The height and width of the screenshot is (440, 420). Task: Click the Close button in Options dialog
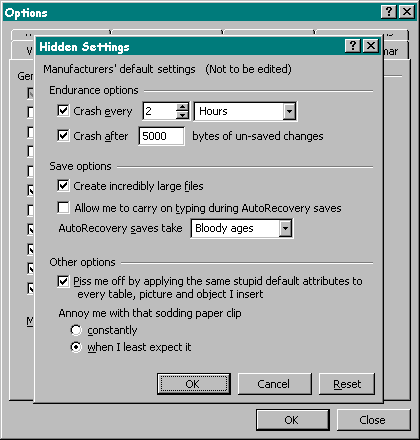(x=373, y=420)
